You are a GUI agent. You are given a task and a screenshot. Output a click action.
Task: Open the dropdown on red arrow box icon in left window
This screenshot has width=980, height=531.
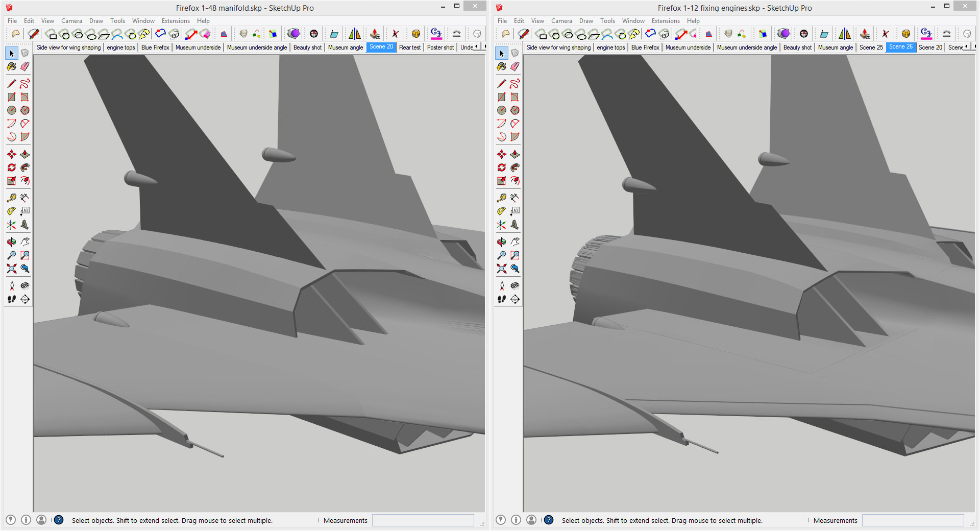tap(375, 34)
